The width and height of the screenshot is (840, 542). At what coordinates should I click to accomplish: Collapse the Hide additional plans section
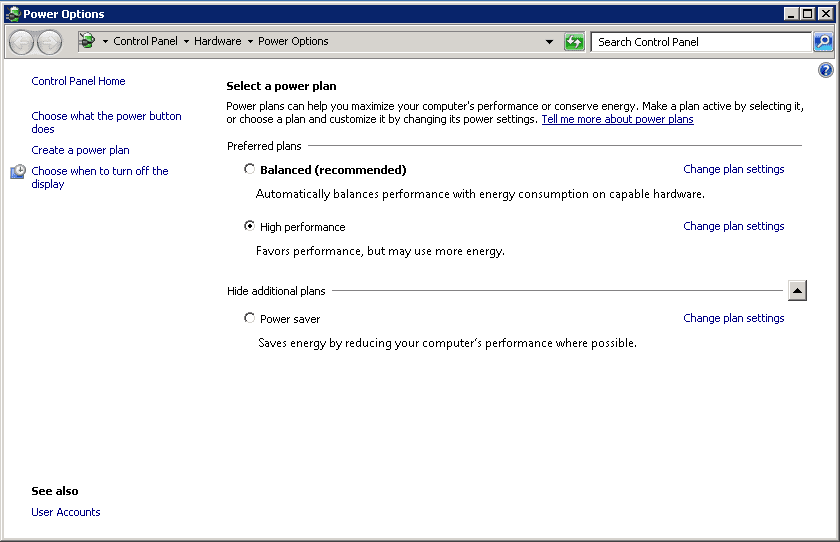click(797, 291)
